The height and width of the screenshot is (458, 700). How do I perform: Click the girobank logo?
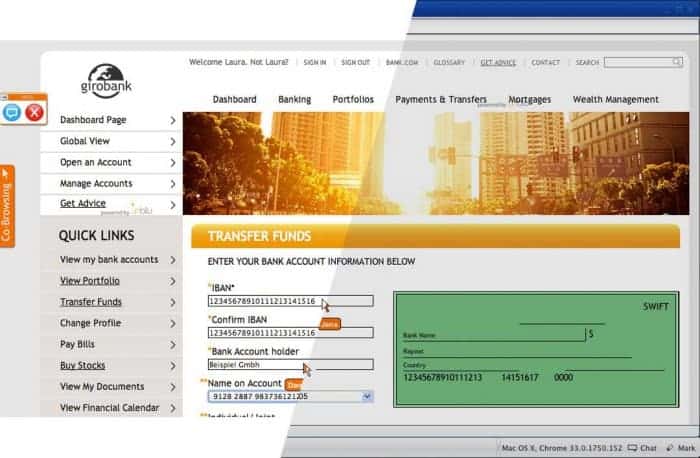tap(106, 81)
